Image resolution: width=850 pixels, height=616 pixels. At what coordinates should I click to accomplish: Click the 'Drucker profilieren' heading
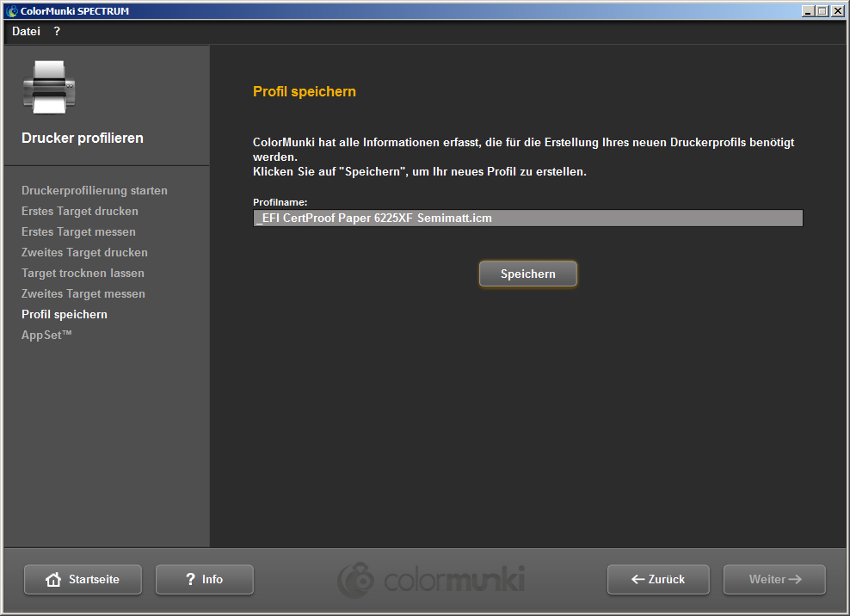click(x=83, y=138)
